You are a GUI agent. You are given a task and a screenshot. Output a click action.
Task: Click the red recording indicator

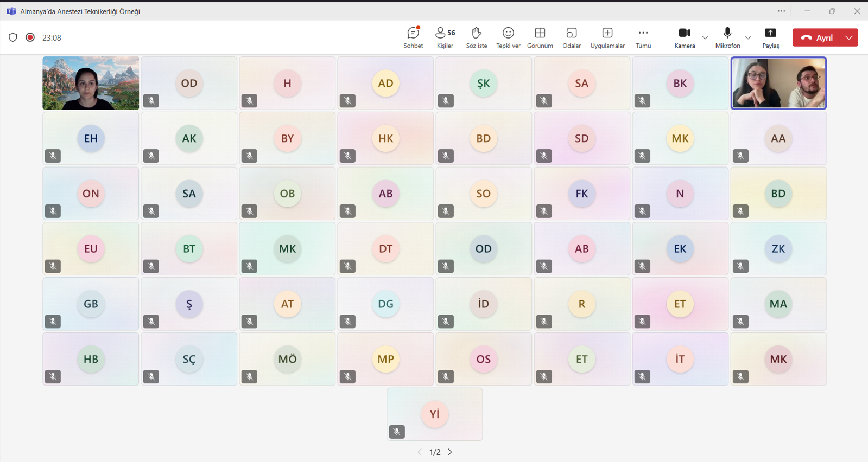click(30, 37)
